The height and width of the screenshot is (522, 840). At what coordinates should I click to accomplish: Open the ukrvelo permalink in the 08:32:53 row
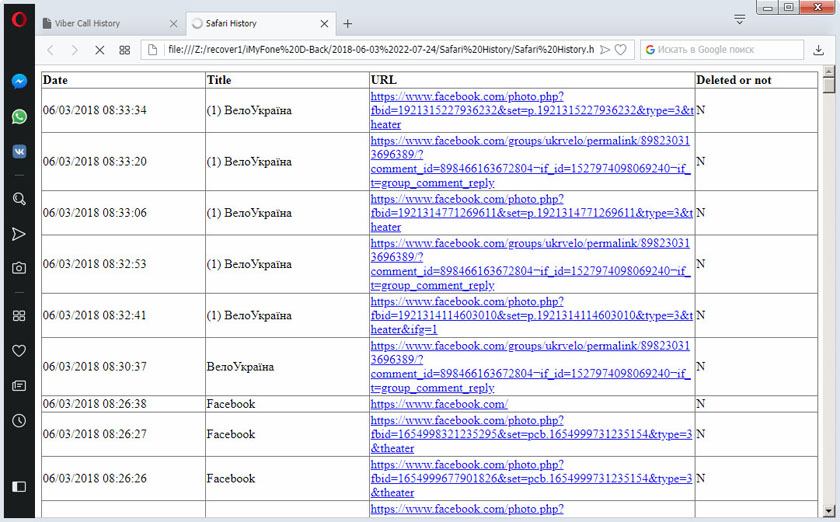pos(530,264)
